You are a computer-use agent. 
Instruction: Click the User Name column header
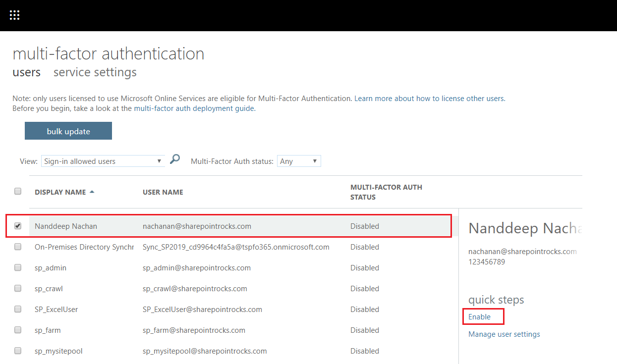click(163, 192)
